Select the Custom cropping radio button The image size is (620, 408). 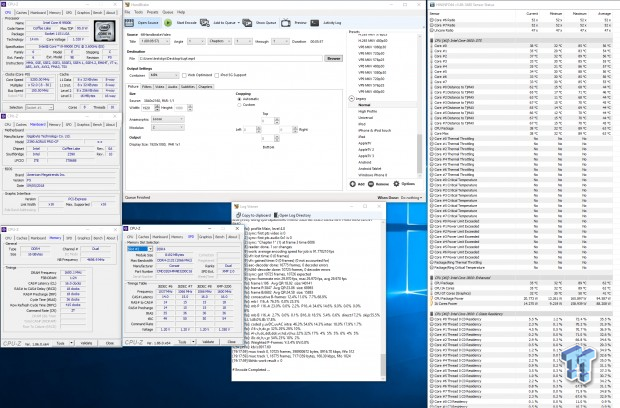(239, 105)
